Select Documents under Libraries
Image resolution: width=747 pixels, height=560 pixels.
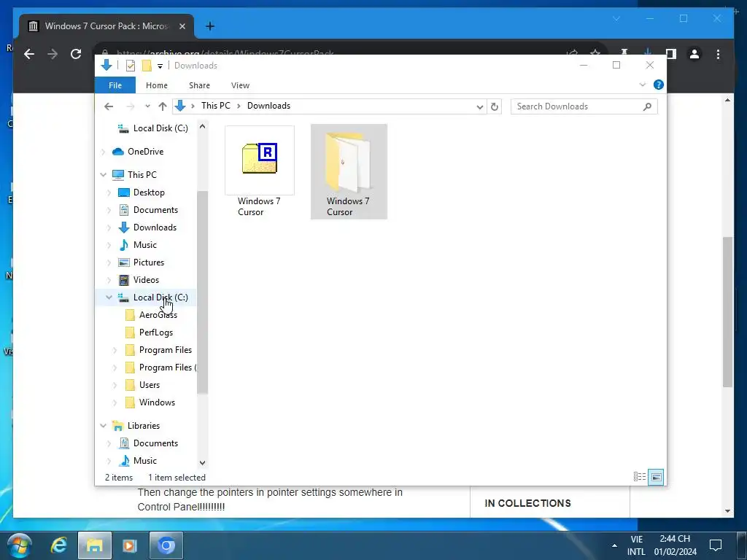click(155, 443)
